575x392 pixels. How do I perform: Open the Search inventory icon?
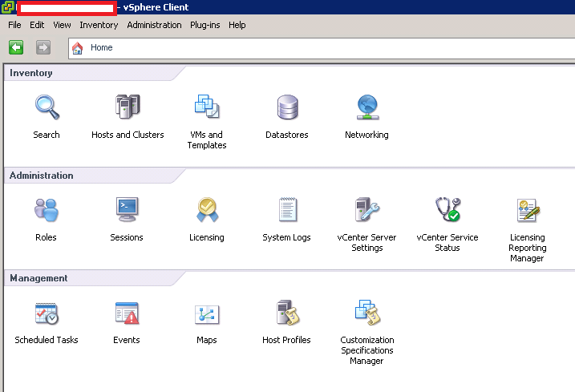point(47,107)
